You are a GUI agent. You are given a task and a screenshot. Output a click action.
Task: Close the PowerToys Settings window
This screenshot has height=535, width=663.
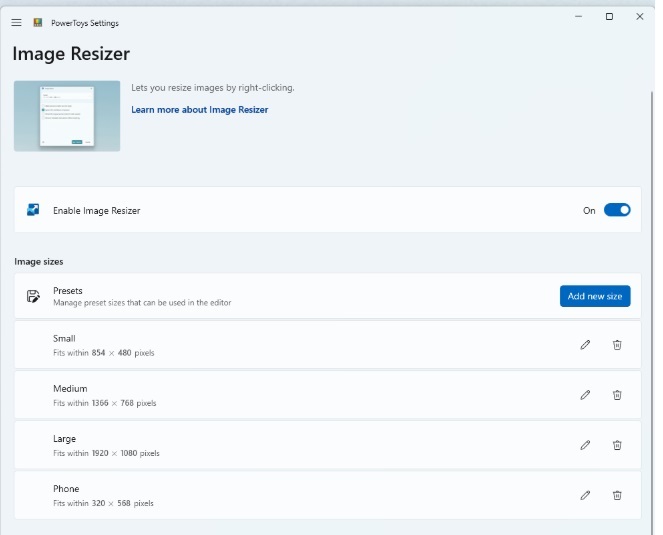640,16
